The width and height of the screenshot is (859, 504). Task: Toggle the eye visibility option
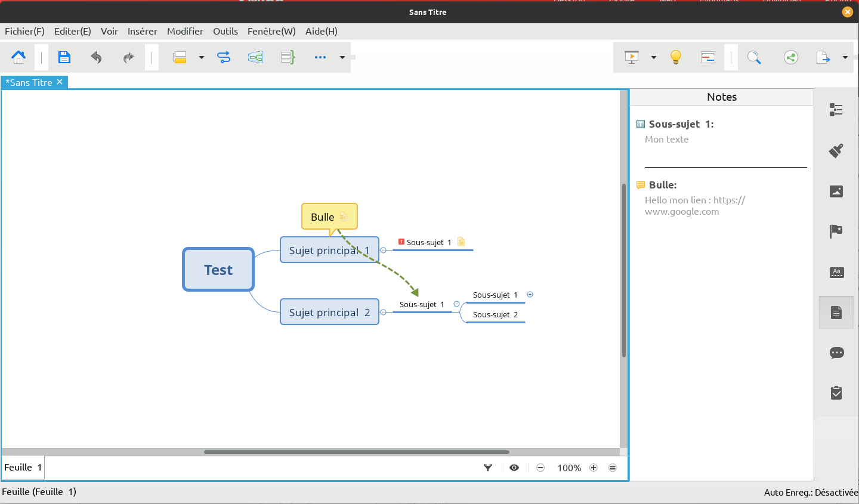tap(514, 468)
